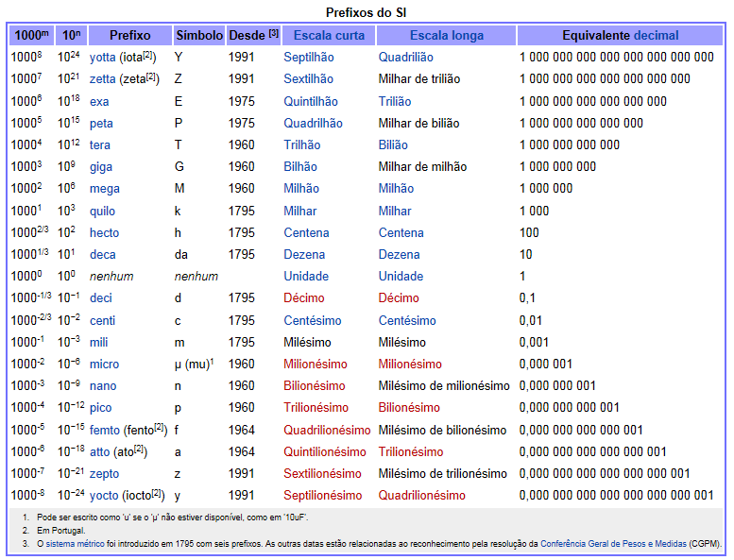Open Milhar in the Escala curta column
The width and height of the screenshot is (734, 560).
tap(300, 211)
